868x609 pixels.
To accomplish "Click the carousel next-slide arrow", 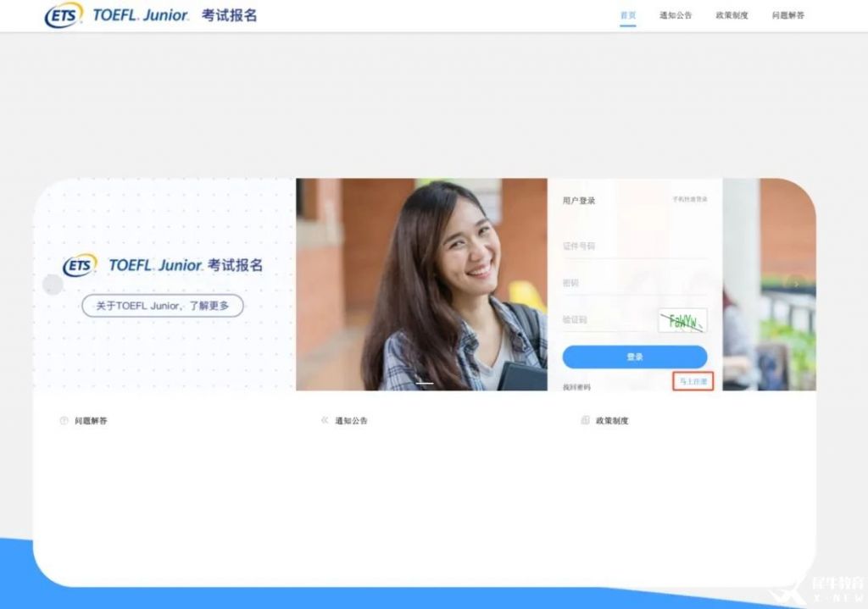I will coord(796,284).
